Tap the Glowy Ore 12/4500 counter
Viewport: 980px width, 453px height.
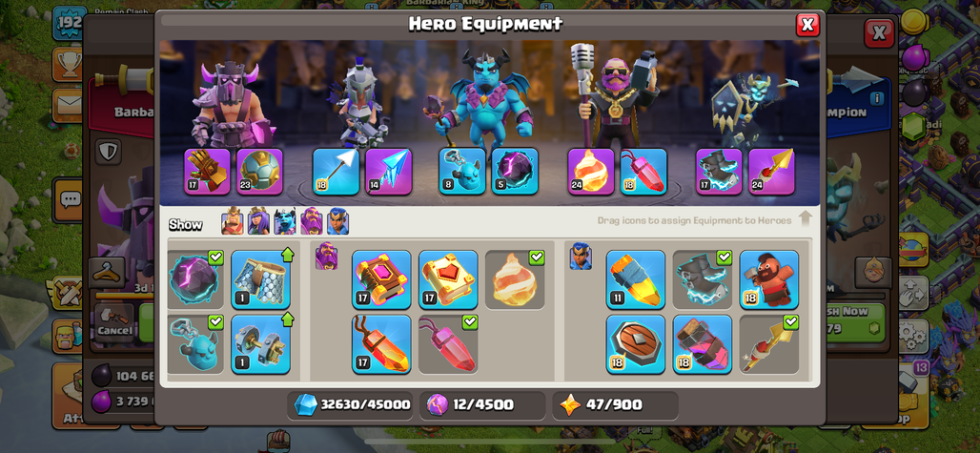click(482, 405)
